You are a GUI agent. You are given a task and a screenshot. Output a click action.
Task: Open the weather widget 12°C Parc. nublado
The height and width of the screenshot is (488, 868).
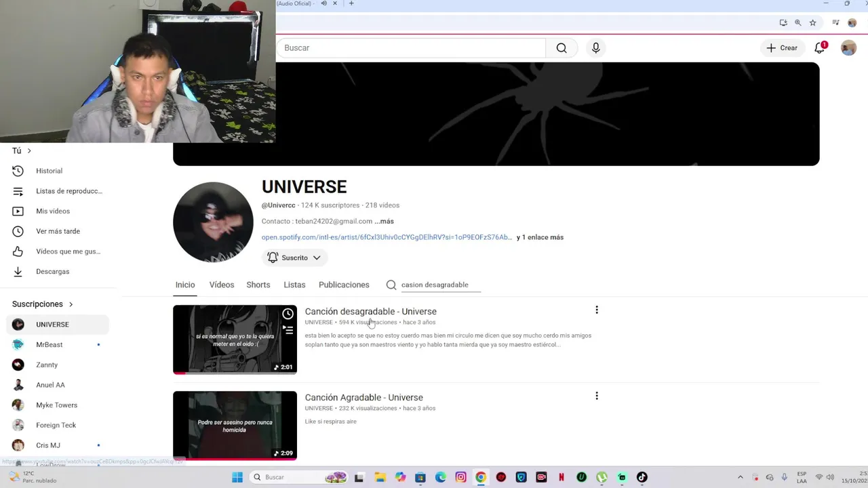pyautogui.click(x=34, y=477)
